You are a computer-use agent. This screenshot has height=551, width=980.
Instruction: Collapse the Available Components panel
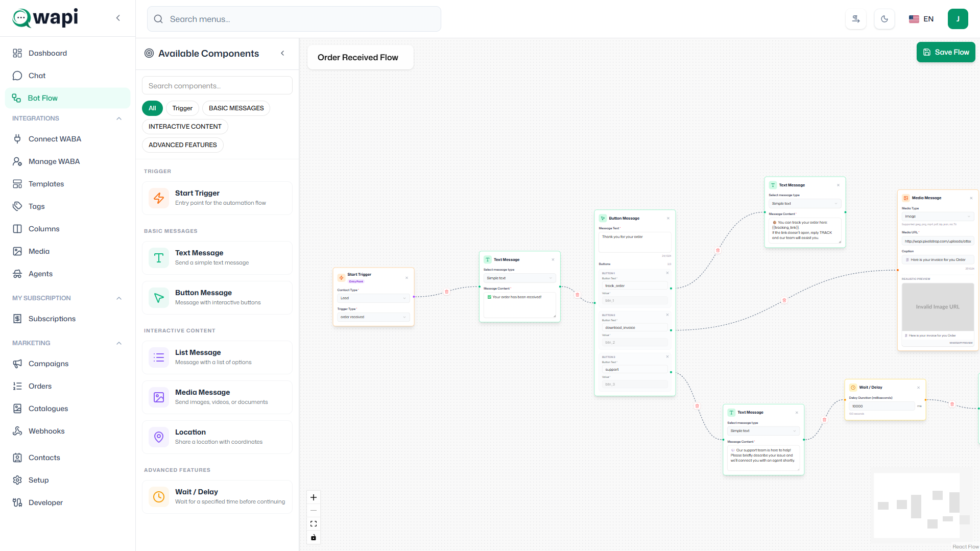(282, 54)
